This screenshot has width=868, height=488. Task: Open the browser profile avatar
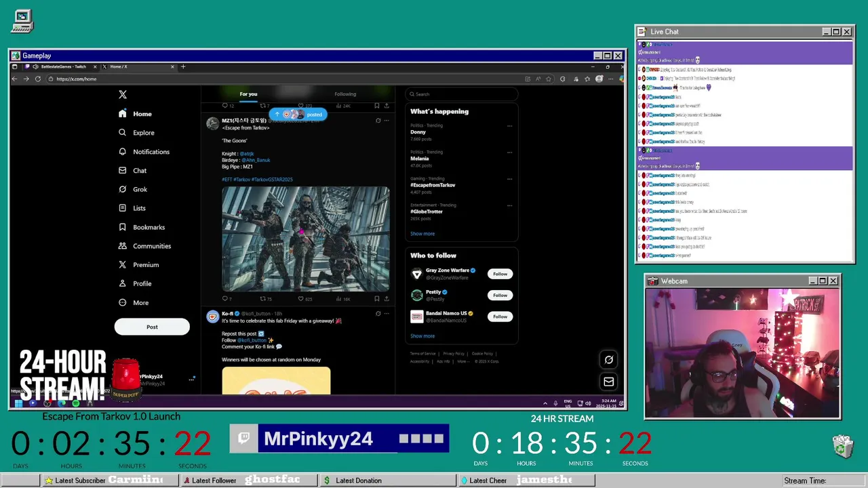coord(599,79)
